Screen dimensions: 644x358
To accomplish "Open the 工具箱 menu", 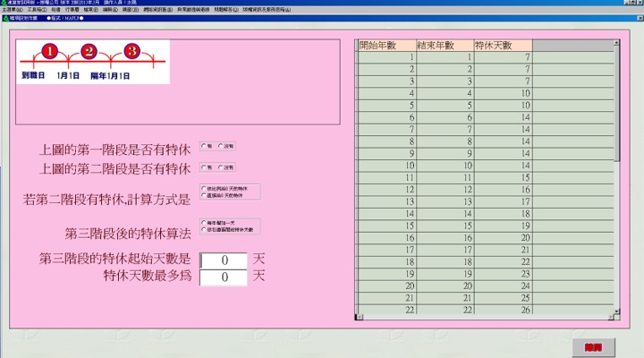I will pyautogui.click(x=36, y=8).
